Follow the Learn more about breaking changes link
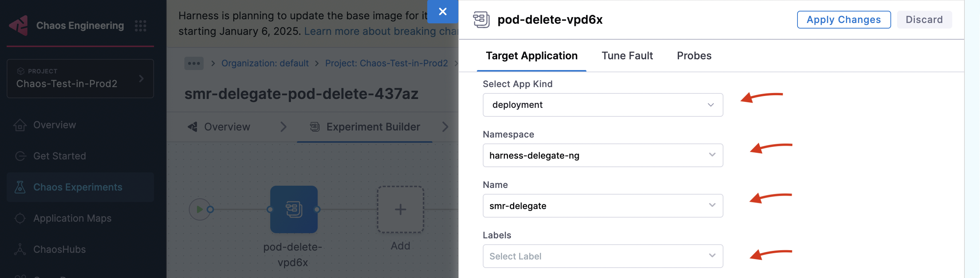The image size is (980, 278). pos(381,31)
